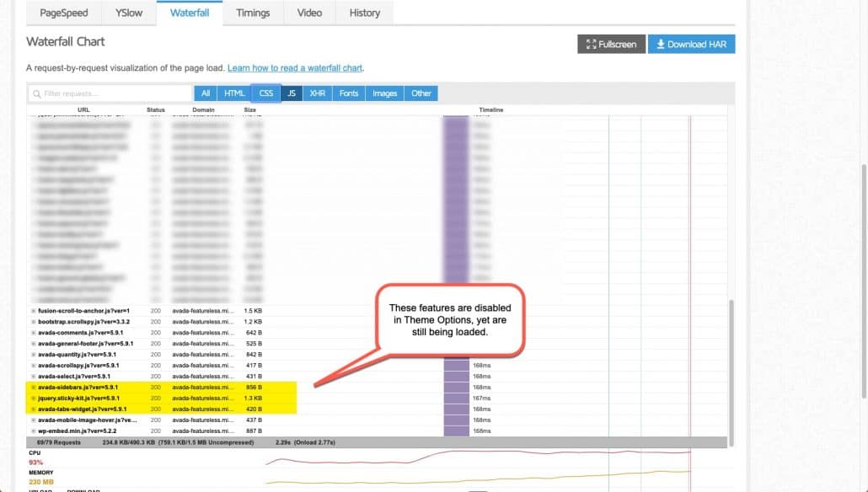Switch to the Timings tab
This screenshot has height=492, width=868.
252,13
